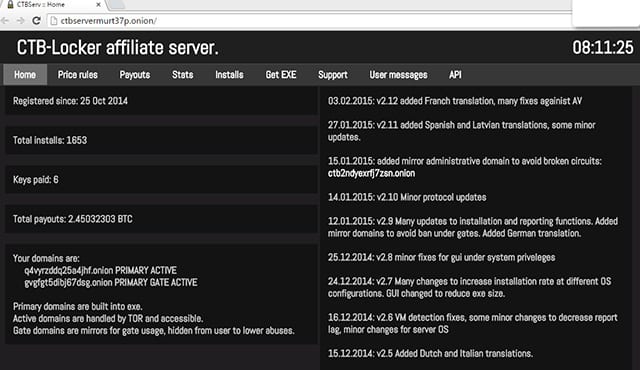Click the gvgfgt5dibj67dsg.onion PRIMARY GATE ACTIVE domain
This screenshot has height=370, width=640.
click(111, 282)
